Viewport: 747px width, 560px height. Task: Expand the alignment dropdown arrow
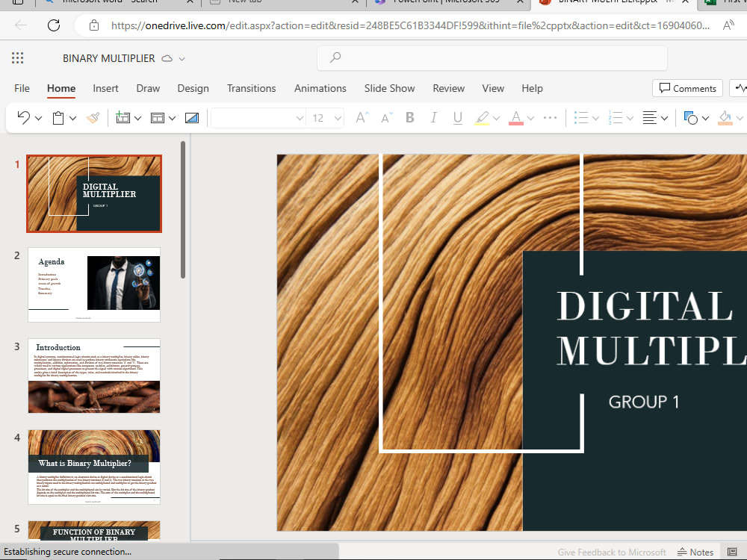665,118
